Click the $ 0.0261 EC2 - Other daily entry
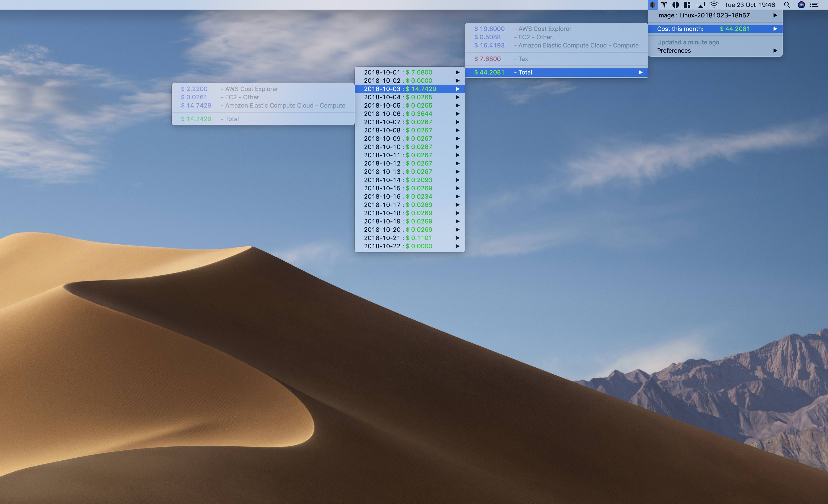 tap(263, 97)
